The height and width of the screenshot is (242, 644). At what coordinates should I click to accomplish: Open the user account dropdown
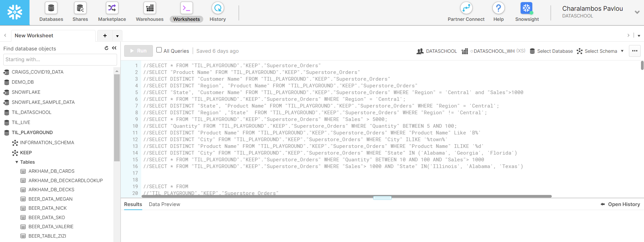tap(637, 12)
